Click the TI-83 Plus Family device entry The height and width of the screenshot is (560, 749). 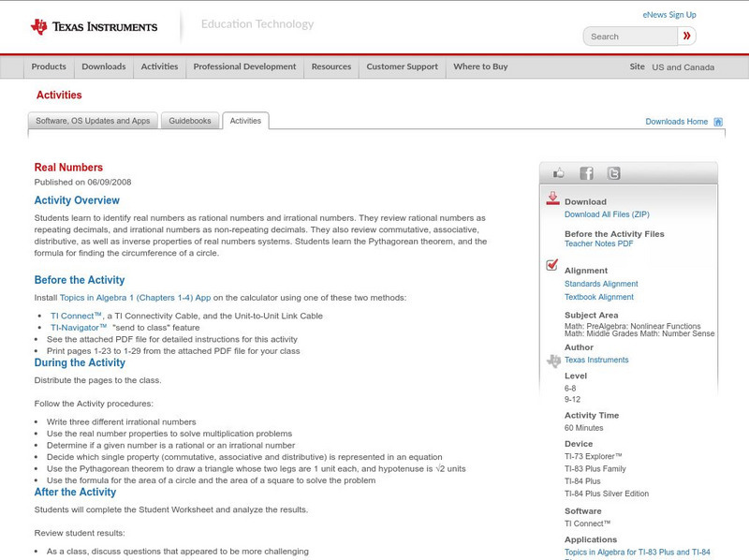pos(595,469)
